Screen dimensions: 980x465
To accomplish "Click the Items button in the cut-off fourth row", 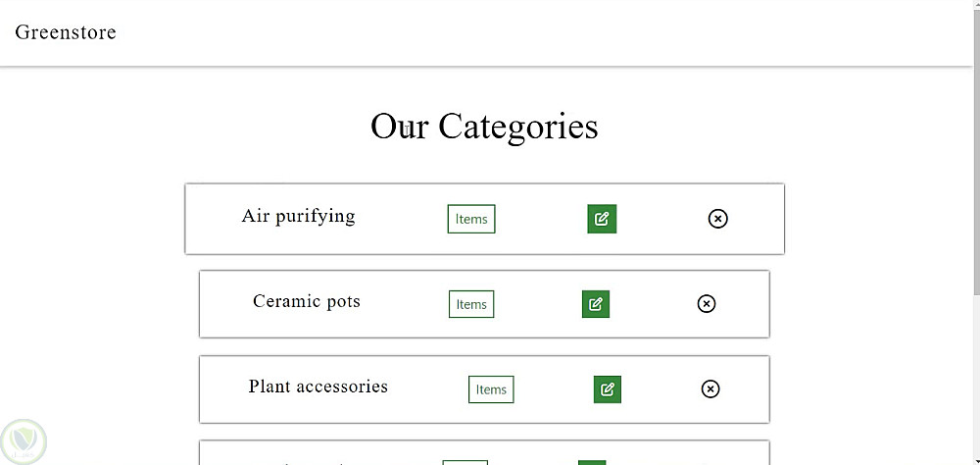I will (465, 462).
